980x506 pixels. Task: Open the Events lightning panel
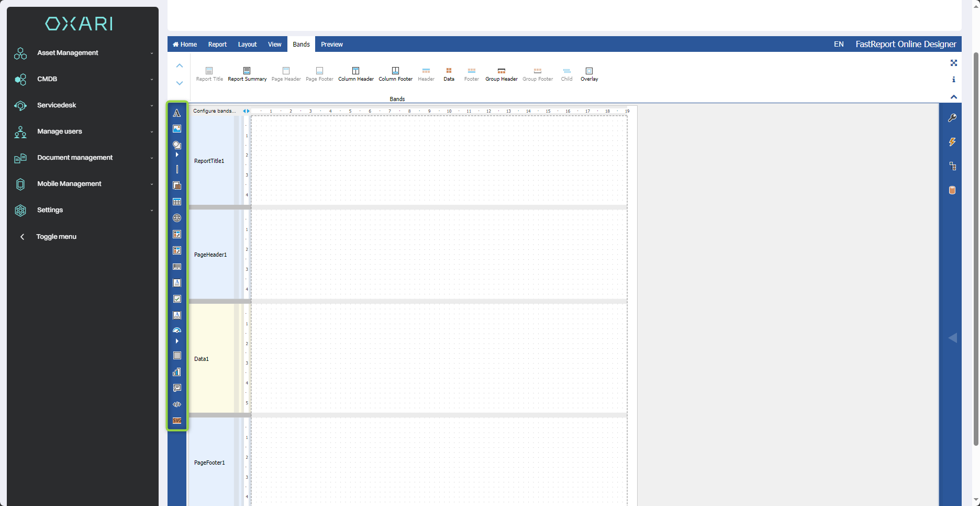[952, 142]
